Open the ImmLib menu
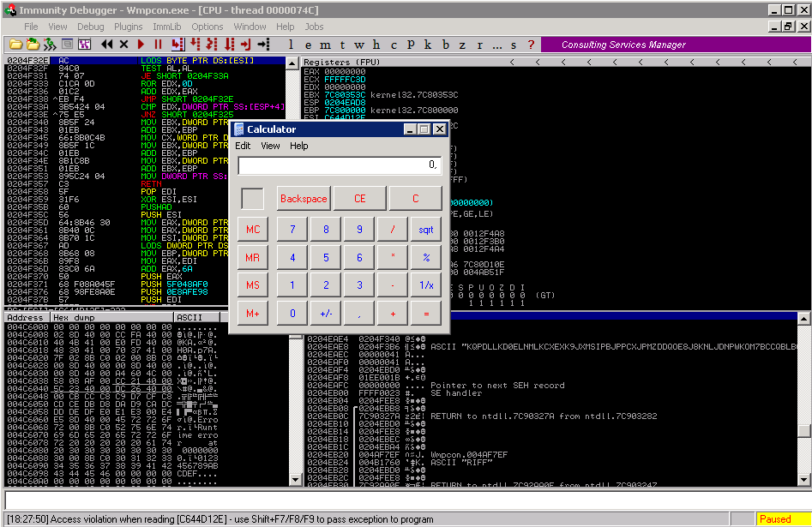812x527 pixels. tap(166, 27)
